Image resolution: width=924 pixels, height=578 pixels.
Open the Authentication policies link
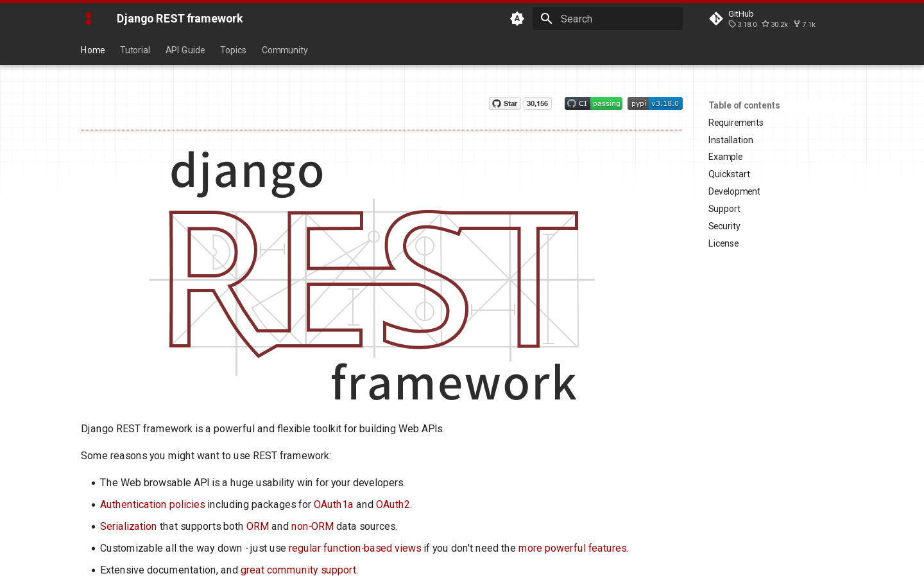(153, 505)
